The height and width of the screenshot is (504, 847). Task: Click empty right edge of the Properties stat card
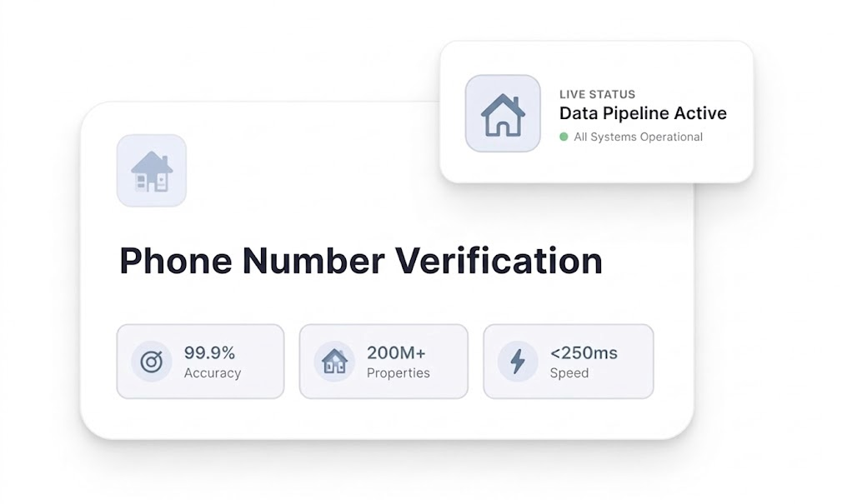click(451, 362)
